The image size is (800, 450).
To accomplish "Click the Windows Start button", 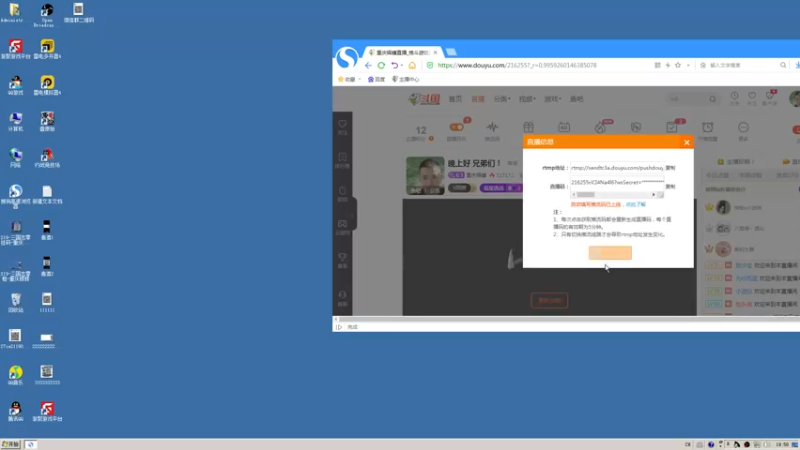I will coord(11,445).
